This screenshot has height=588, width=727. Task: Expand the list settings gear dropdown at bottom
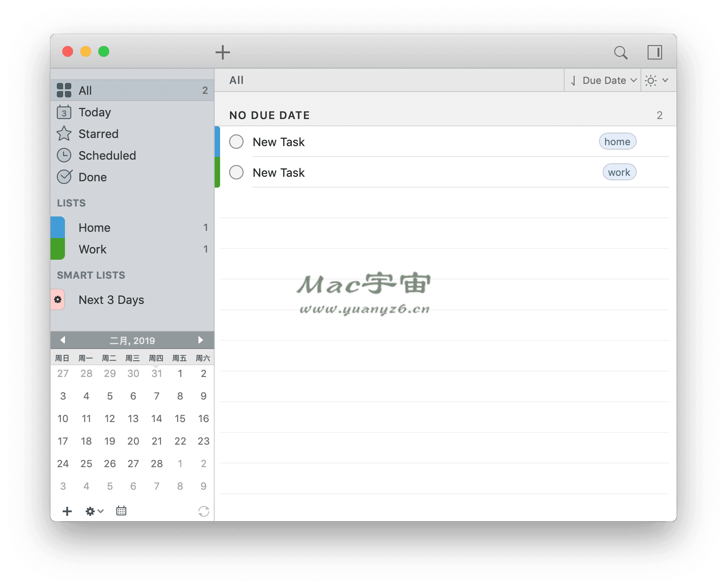[x=94, y=511]
